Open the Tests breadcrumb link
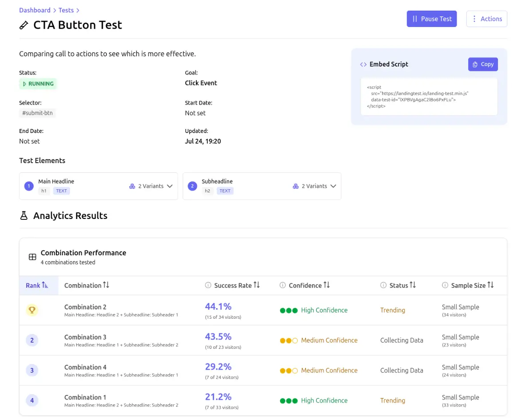This screenshot has height=418, width=532. 66,10
